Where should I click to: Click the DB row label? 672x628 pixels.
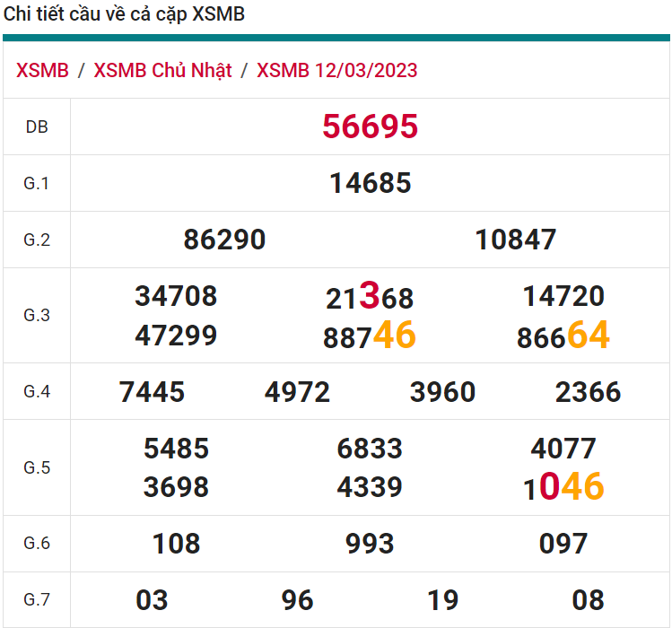[37, 126]
